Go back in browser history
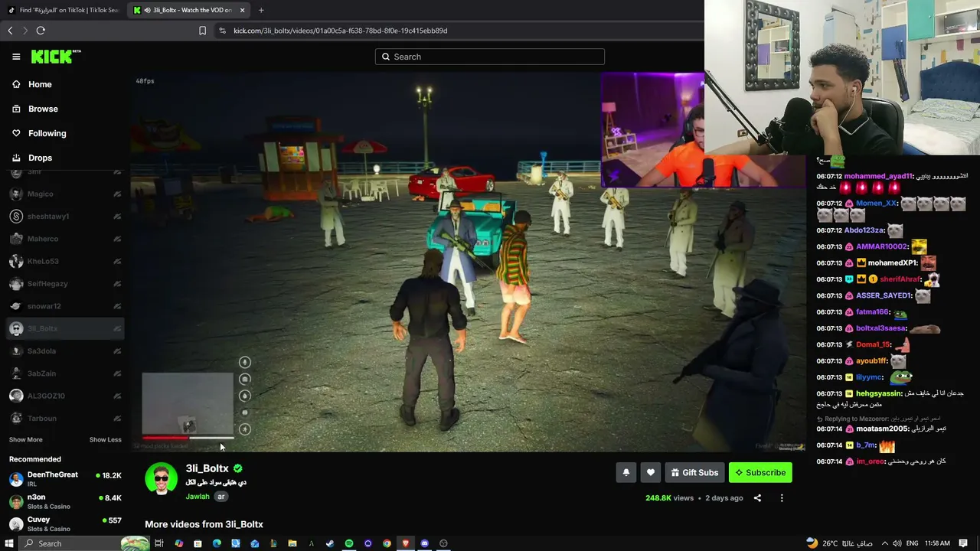Viewport: 980px width, 551px height. tap(10, 31)
